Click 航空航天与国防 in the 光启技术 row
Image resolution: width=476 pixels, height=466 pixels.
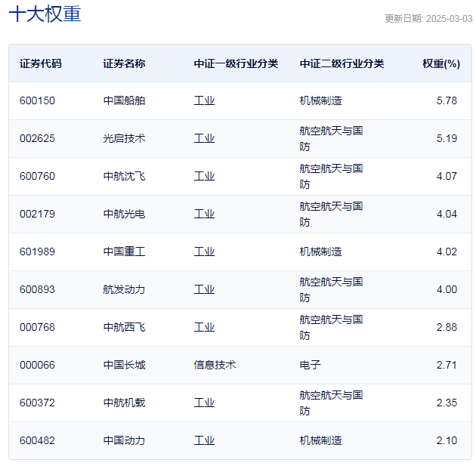tap(331, 139)
